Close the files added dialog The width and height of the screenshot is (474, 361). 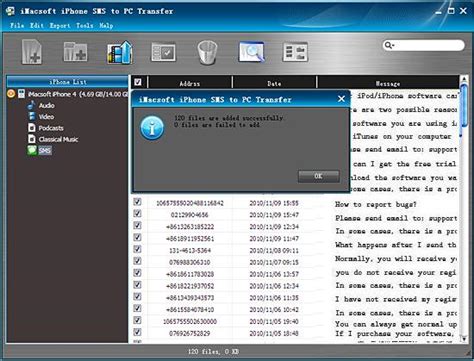point(341,99)
